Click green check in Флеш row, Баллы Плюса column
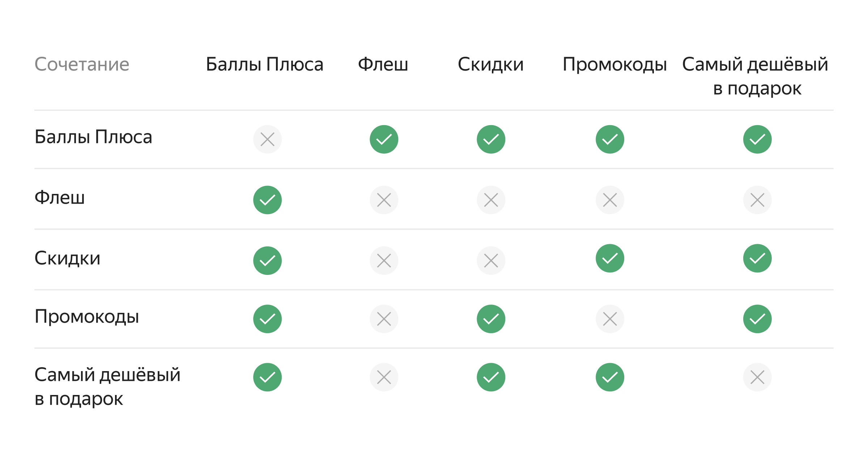The image size is (868, 463). [x=267, y=200]
